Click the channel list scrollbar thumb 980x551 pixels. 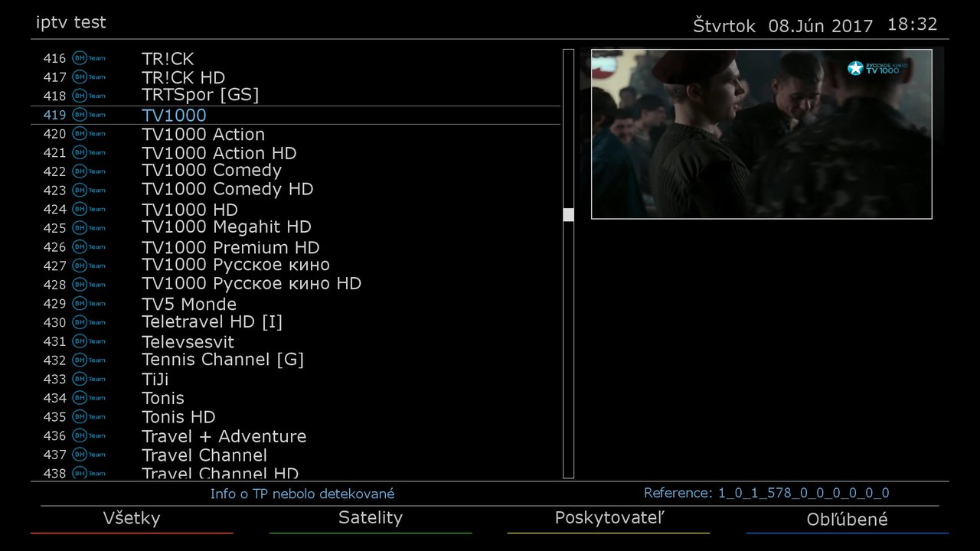click(568, 214)
